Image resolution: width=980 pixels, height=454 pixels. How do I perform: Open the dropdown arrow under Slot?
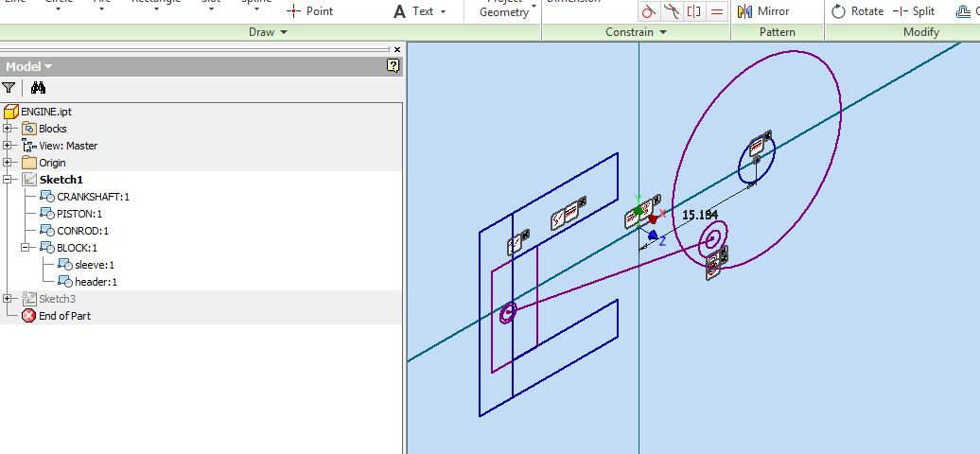(211, 9)
